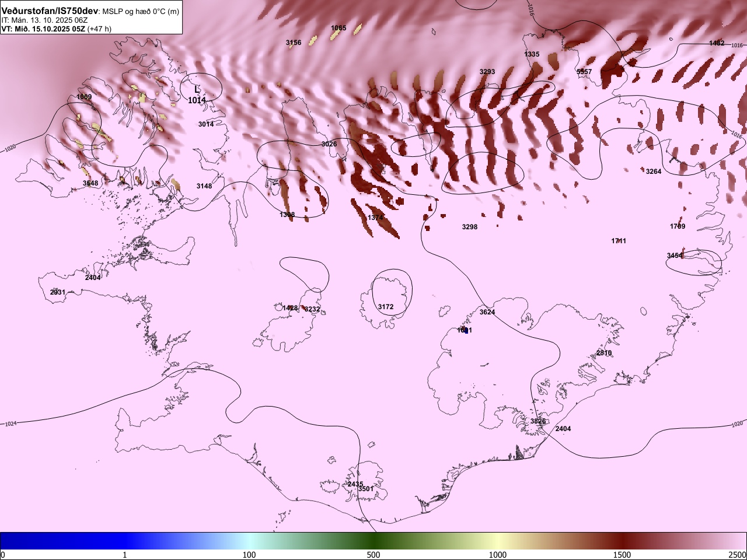
Task: Click the 3172 label inside the glacier contour
Action: [x=386, y=307]
